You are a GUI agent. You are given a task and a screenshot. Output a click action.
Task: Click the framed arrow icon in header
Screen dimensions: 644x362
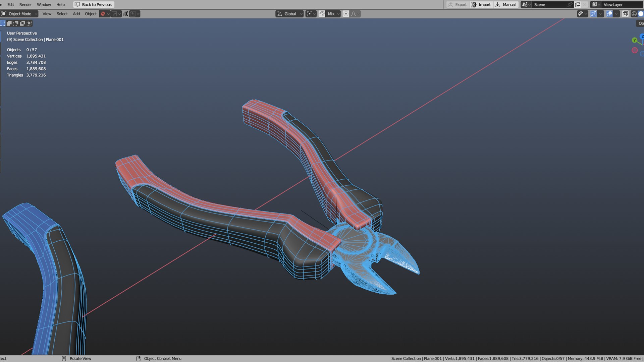pos(133,14)
